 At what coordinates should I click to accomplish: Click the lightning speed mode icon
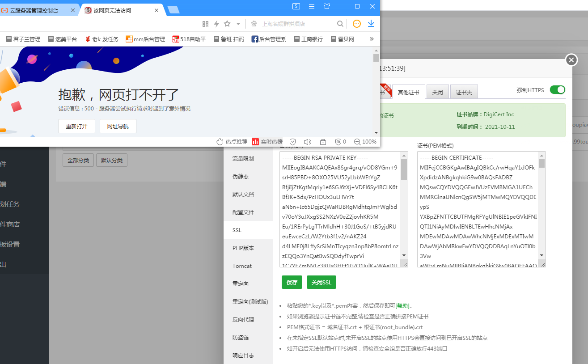point(216,24)
